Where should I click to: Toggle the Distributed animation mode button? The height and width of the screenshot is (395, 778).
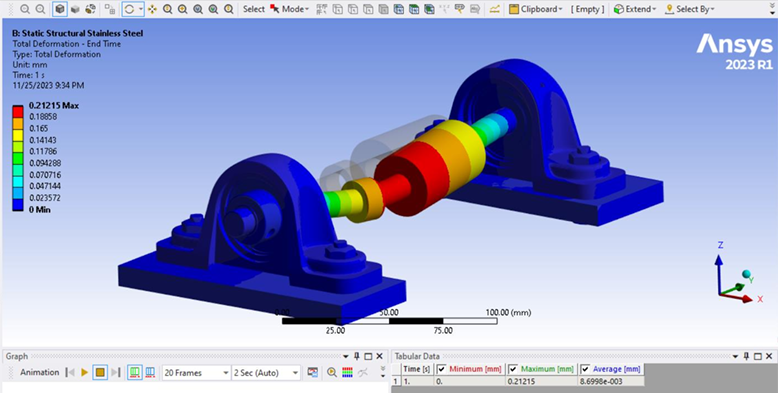coord(134,372)
